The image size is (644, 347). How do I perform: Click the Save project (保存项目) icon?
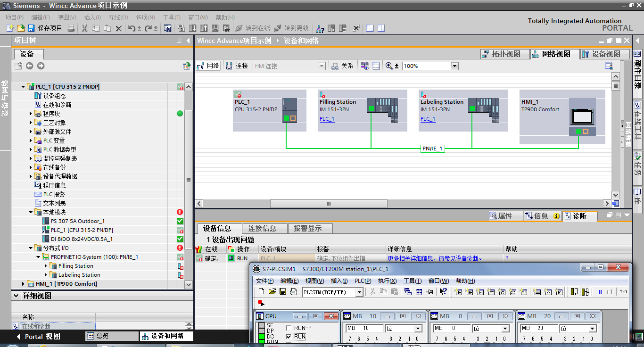pos(31,28)
